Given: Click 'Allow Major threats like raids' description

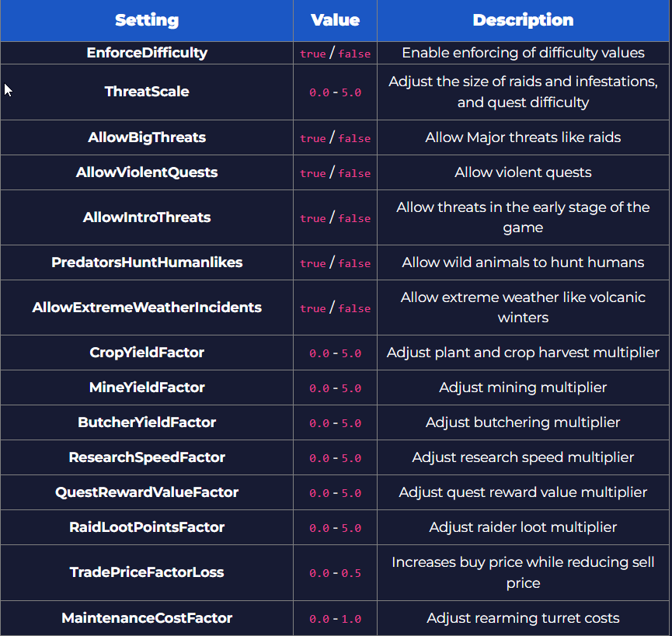Looking at the screenshot, I should coord(523,137).
